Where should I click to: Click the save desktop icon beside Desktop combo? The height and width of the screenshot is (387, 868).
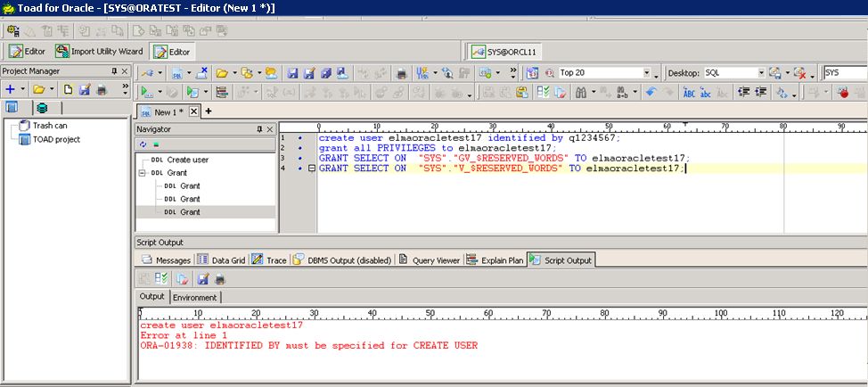[x=775, y=72]
